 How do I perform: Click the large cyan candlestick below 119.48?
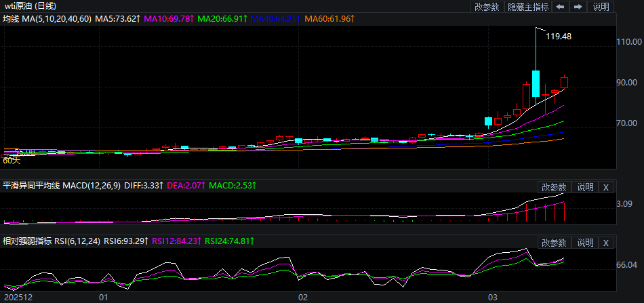[536, 83]
